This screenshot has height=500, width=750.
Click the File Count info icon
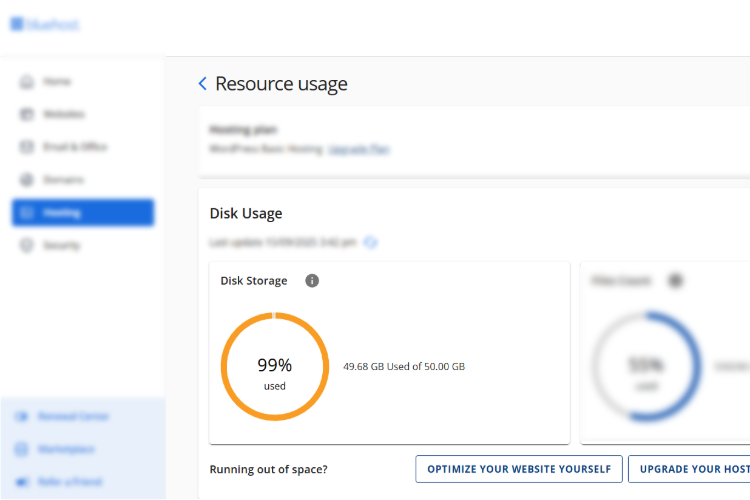coord(675,281)
